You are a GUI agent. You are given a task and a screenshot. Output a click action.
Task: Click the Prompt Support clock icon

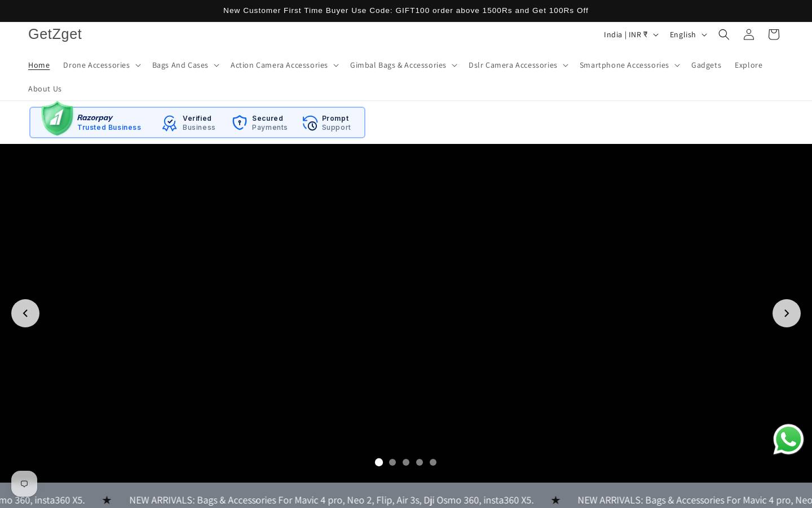pos(310,122)
